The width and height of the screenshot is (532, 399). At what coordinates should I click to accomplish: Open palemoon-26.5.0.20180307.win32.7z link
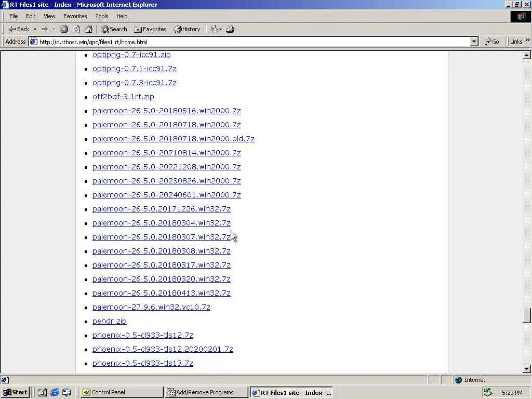pyautogui.click(x=162, y=237)
